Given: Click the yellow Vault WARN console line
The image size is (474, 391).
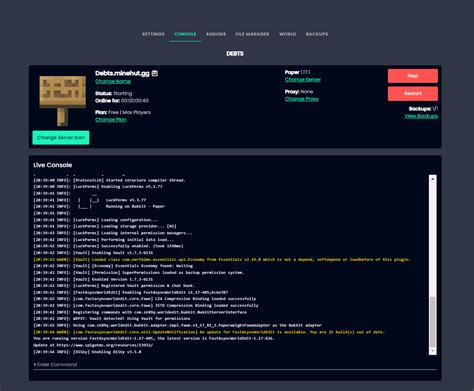Looking at the screenshot, I should click(222, 259).
